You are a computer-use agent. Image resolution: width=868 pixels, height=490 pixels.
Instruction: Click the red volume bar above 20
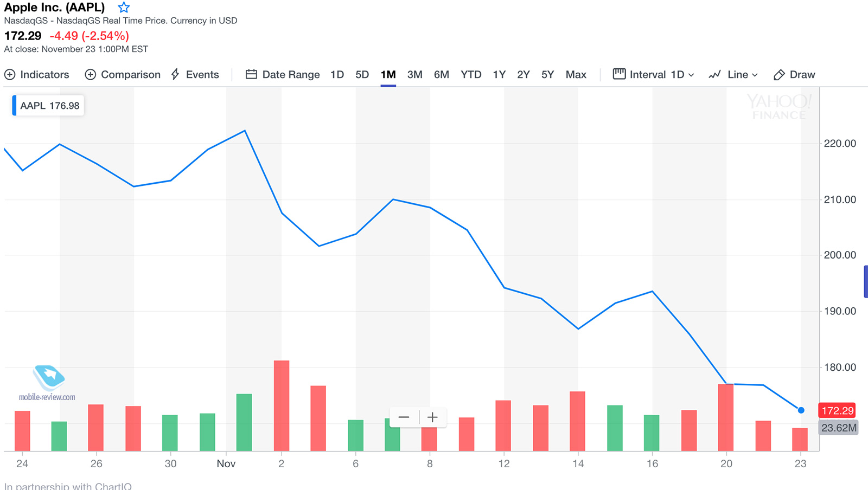pos(726,417)
